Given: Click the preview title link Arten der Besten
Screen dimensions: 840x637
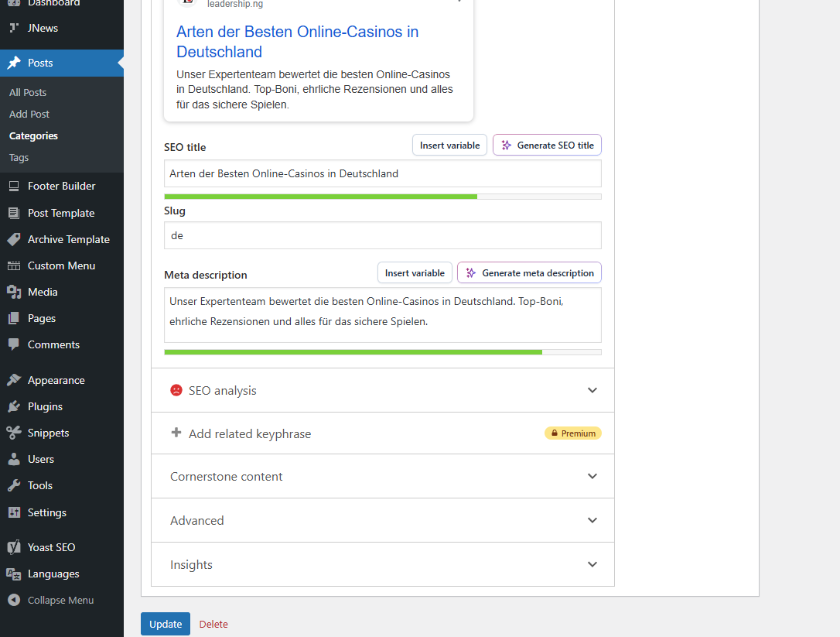Looking at the screenshot, I should pos(297,42).
